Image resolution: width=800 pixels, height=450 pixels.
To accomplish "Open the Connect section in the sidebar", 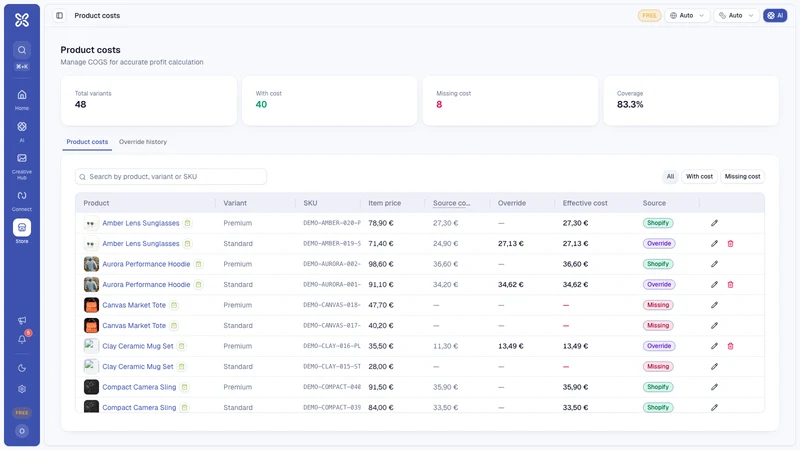I will click(22, 201).
